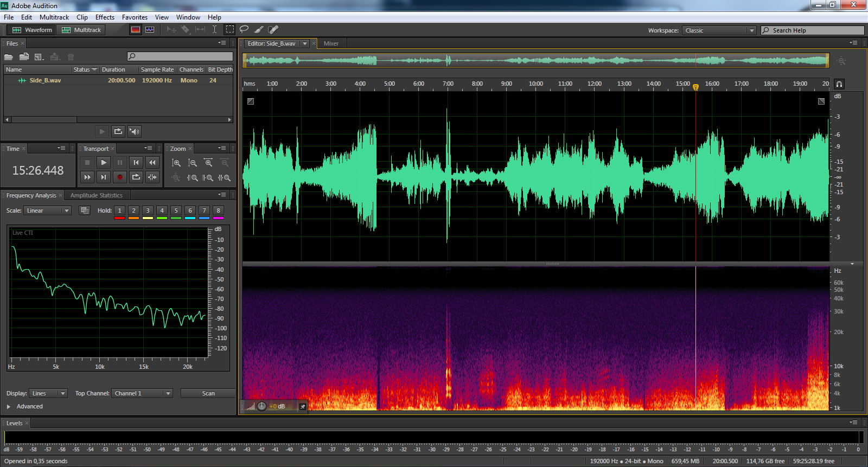Switch to the Amplitude Statistics tab

pos(97,195)
